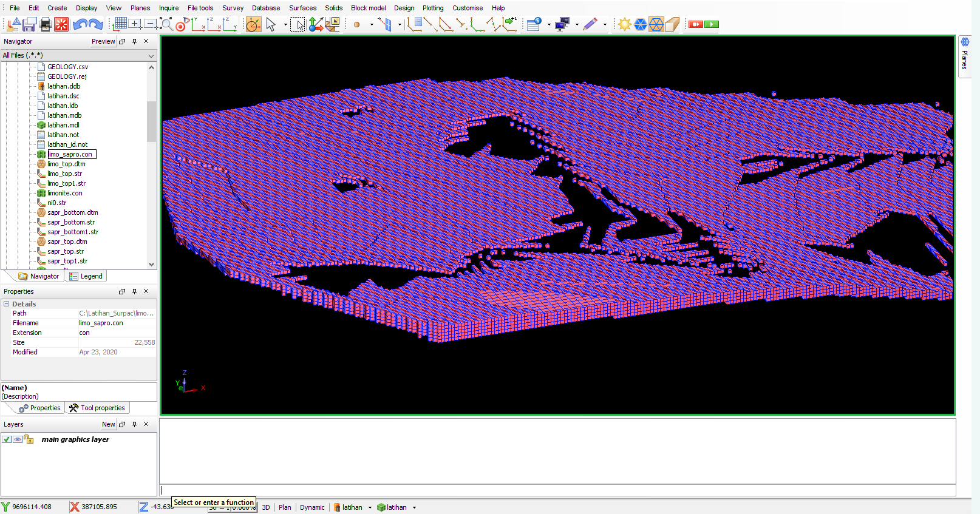Click the red Reset graphics icon

click(61, 24)
